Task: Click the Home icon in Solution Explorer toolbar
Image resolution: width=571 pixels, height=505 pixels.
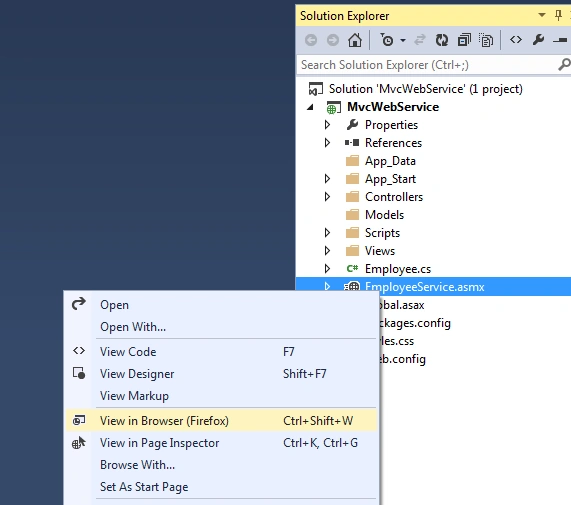Action: [355, 40]
